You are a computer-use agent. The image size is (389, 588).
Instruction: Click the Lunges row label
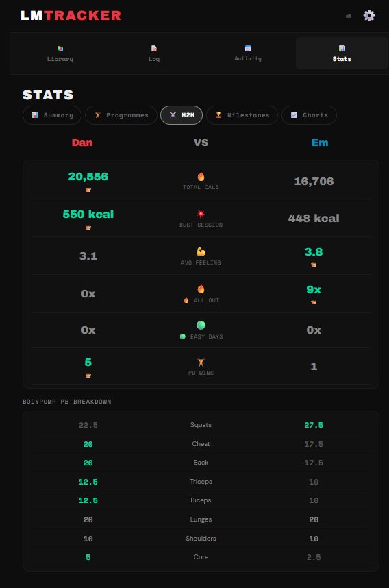pos(201,519)
